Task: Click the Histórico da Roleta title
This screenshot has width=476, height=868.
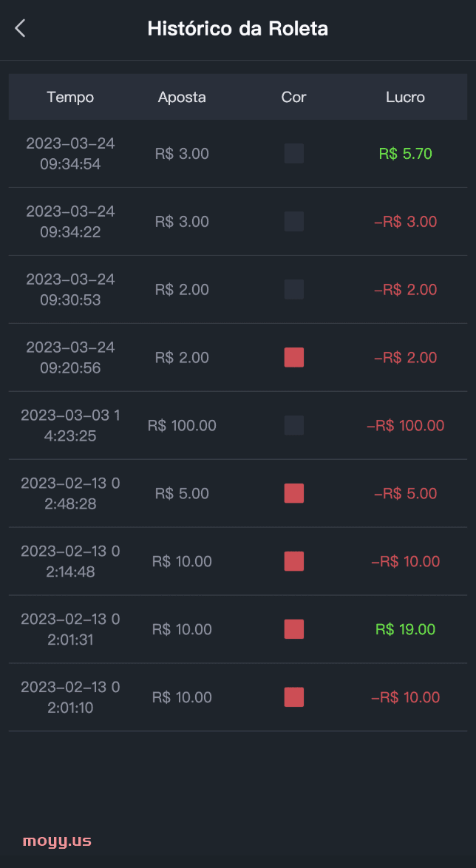Action: click(x=238, y=29)
